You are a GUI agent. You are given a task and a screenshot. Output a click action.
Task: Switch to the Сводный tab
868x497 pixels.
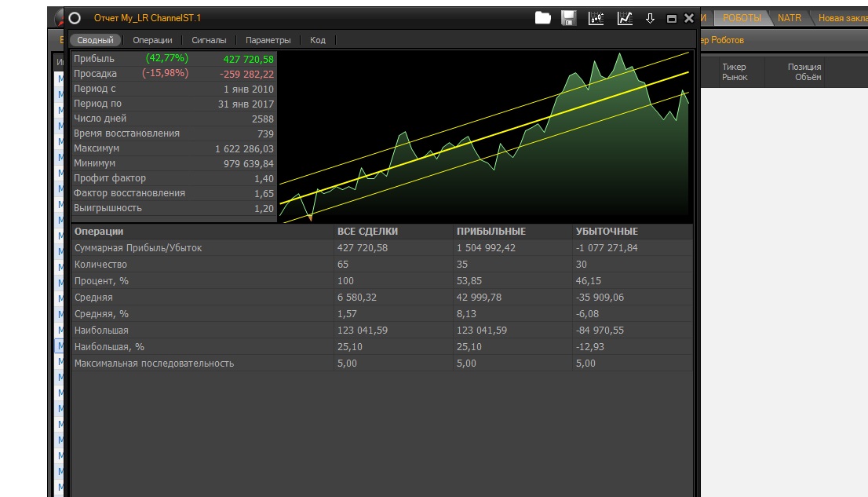pyautogui.click(x=95, y=40)
